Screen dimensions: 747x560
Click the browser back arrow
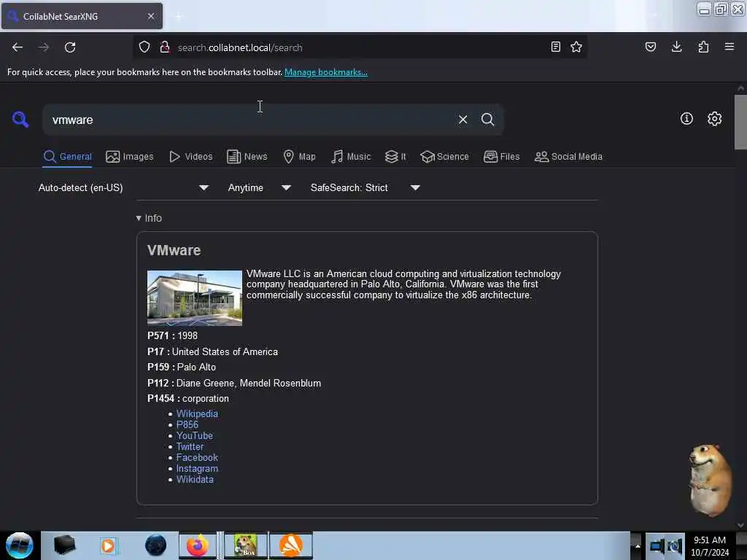[x=18, y=47]
